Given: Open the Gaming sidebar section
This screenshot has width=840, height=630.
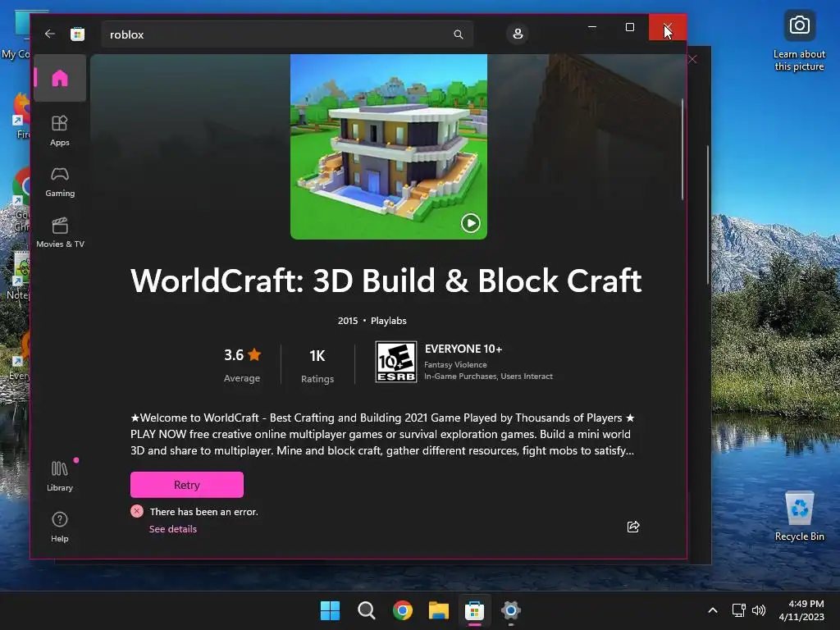Looking at the screenshot, I should coord(60,182).
